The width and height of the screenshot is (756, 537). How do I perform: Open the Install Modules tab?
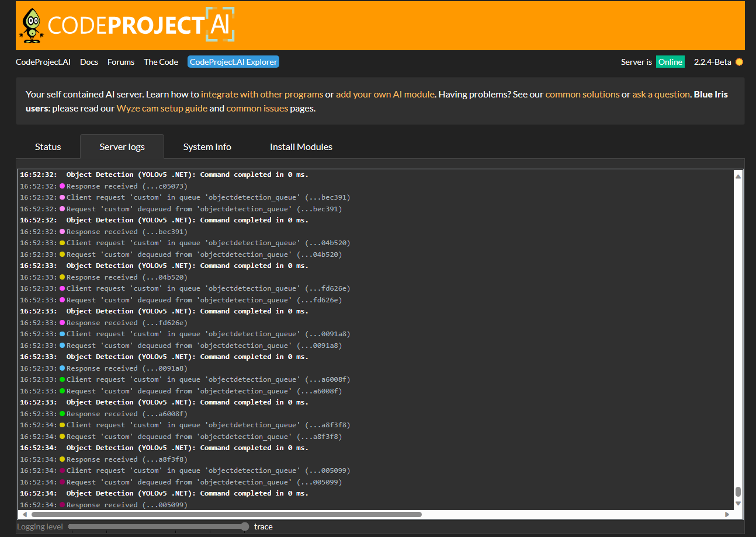point(301,147)
